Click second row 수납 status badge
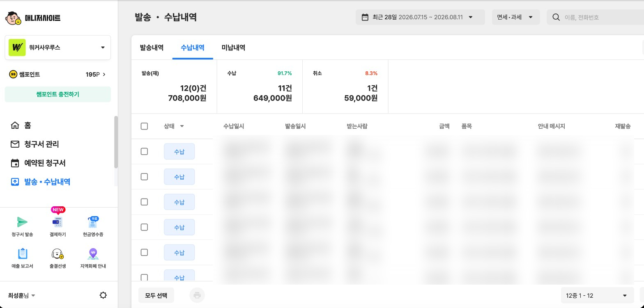Image resolution: width=644 pixels, height=308 pixels. (x=179, y=177)
